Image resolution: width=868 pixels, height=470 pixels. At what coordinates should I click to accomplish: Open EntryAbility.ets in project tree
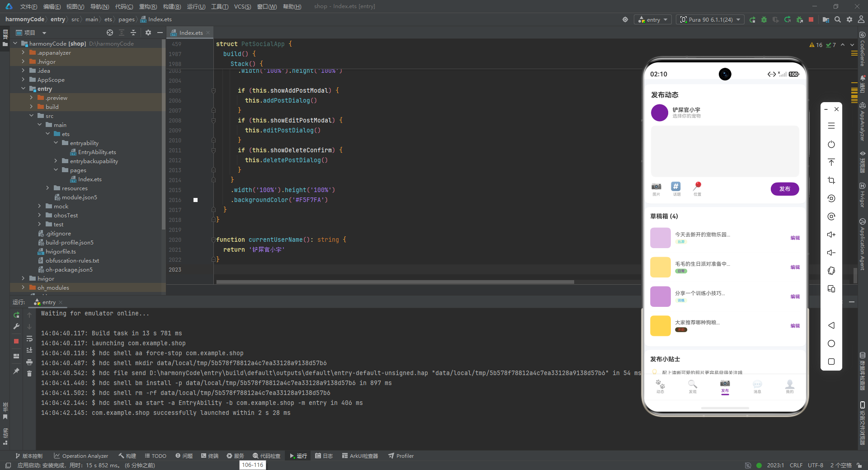click(97, 152)
